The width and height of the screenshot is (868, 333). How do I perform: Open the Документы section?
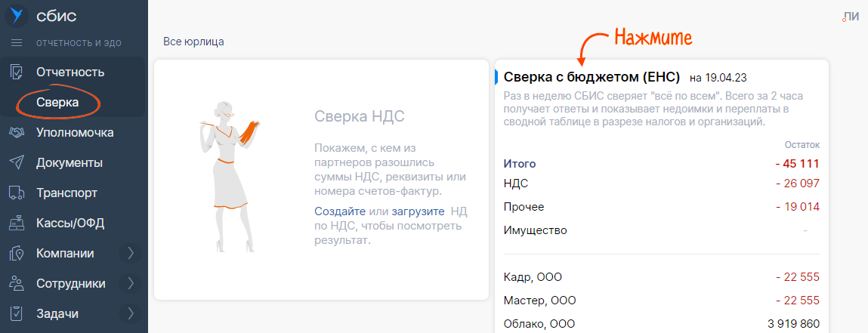tap(70, 163)
